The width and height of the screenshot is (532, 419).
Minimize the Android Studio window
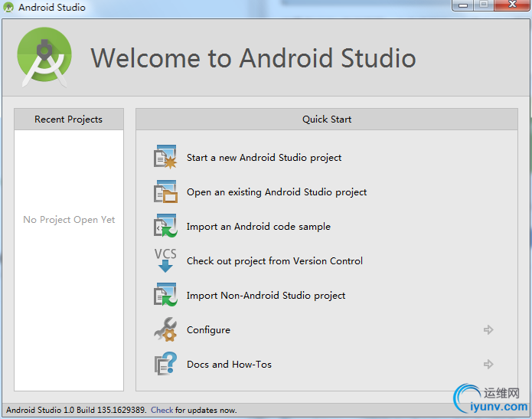pyautogui.click(x=463, y=5)
